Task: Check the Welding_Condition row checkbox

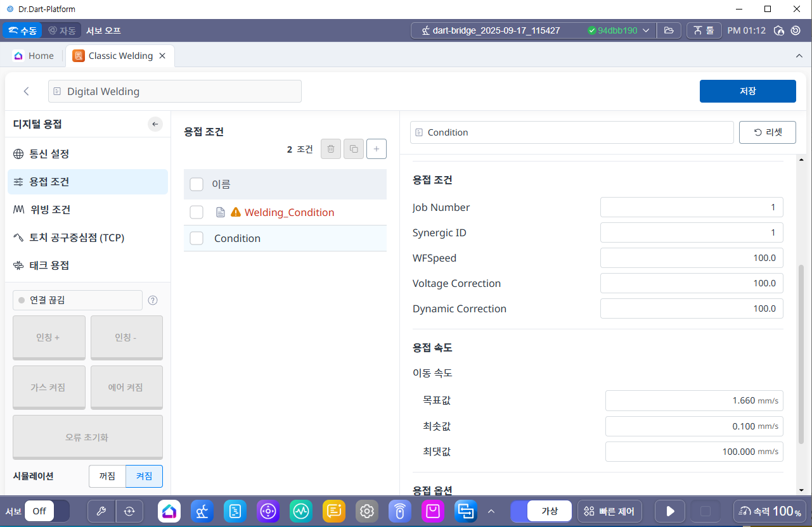Action: pyautogui.click(x=197, y=212)
